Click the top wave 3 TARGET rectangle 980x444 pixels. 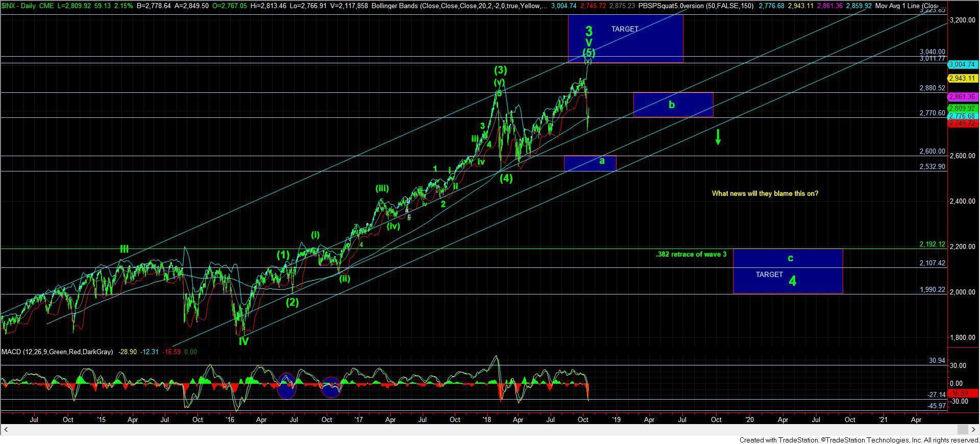coord(625,38)
